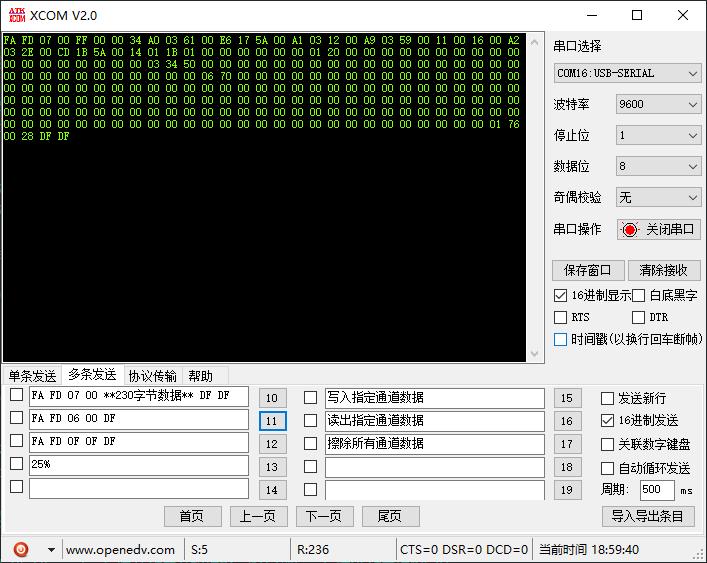Uncheck the 16进制发送 checkbox
Screen dimensions: 707x563
(x=607, y=421)
